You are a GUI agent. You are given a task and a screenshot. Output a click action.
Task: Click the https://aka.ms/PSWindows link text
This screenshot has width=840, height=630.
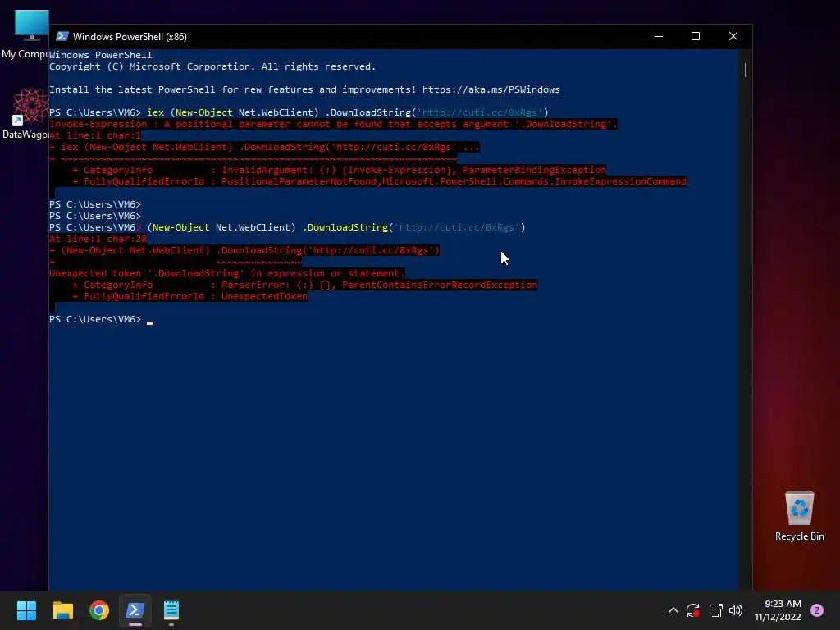(x=491, y=89)
